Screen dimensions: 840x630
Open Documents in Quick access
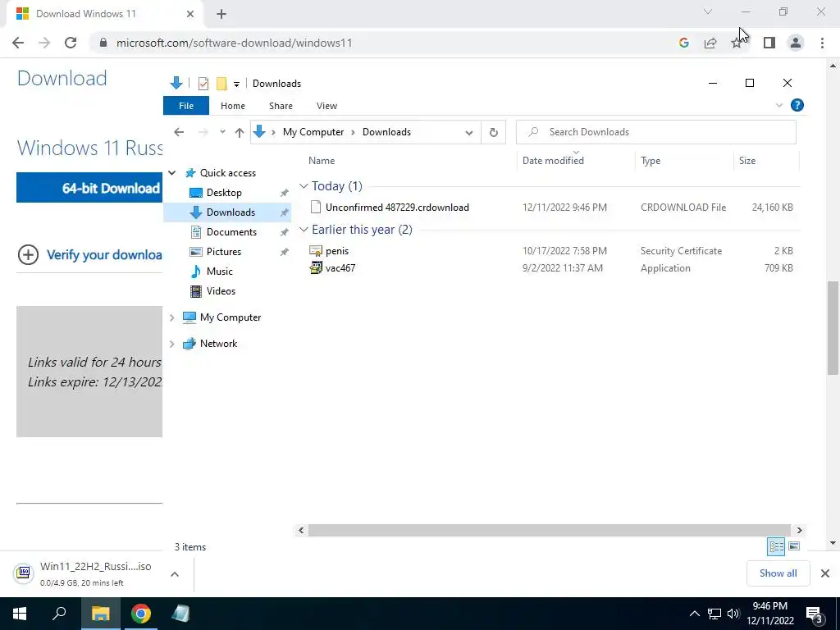click(x=231, y=232)
